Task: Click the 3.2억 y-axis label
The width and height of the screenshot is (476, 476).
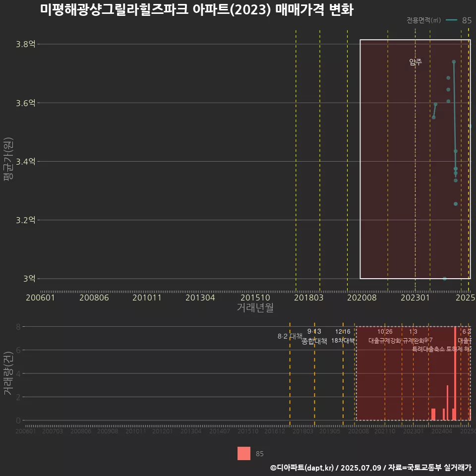Action: click(x=25, y=220)
